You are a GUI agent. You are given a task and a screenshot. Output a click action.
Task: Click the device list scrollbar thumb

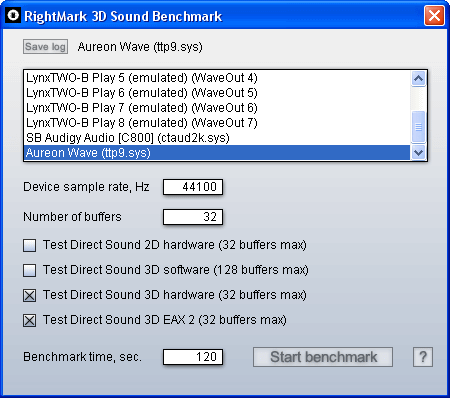418,127
